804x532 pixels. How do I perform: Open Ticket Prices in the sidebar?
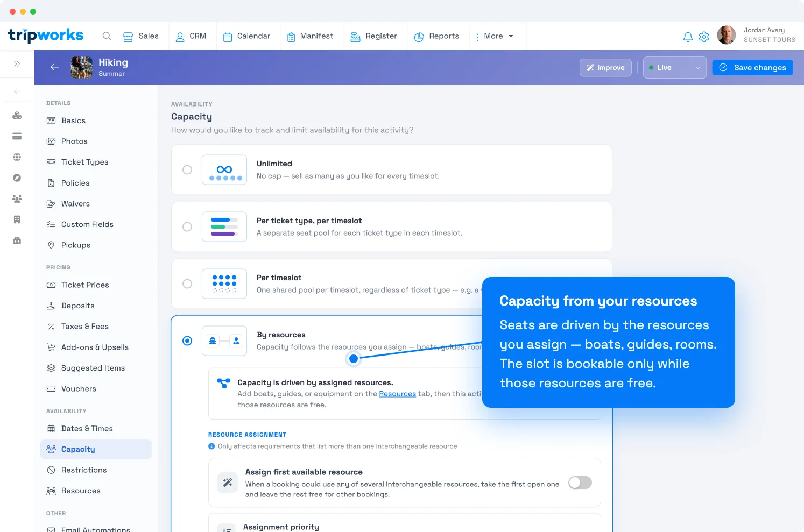96,285
